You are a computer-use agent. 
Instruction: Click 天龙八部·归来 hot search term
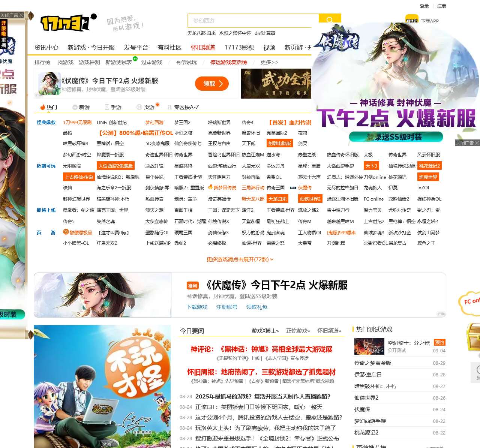pos(201,33)
